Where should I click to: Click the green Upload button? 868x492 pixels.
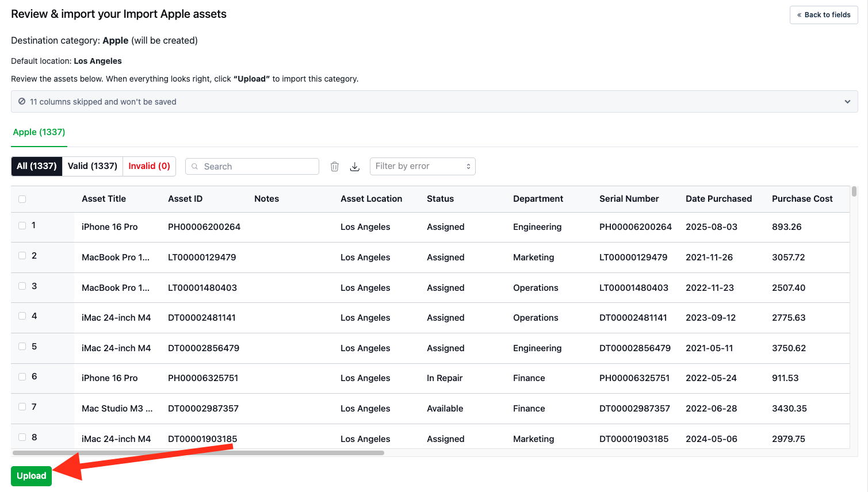(31, 476)
